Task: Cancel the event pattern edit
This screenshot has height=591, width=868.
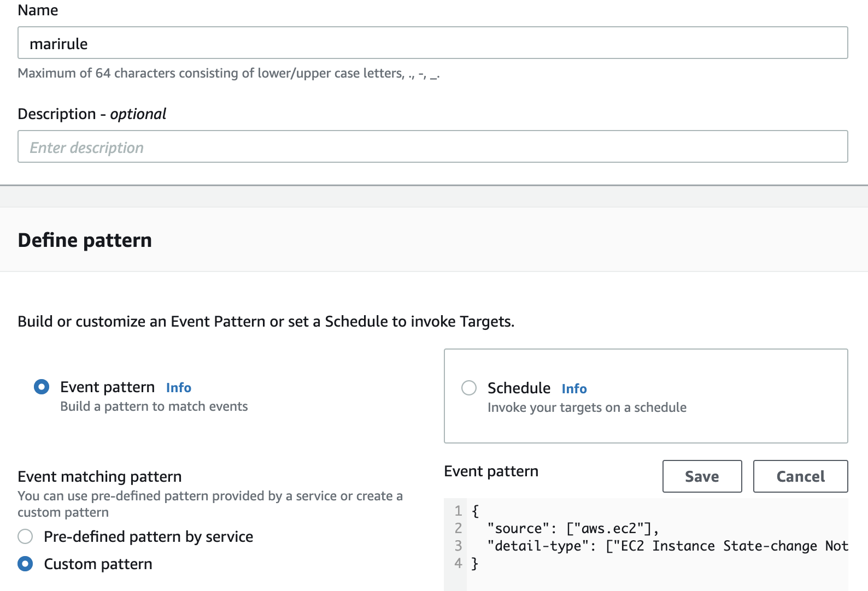Action: [800, 476]
